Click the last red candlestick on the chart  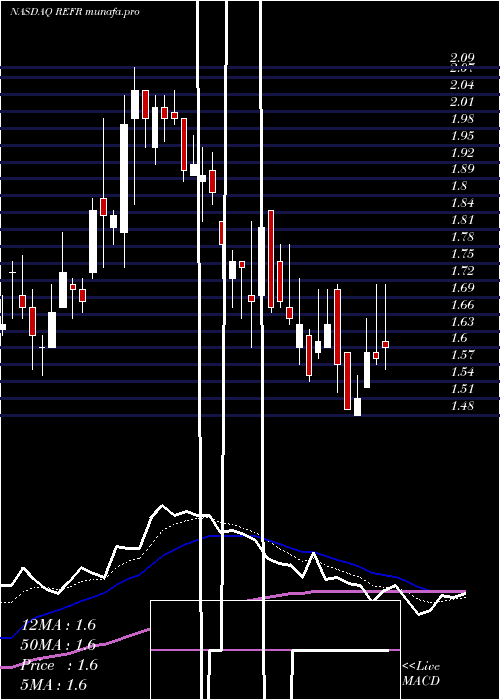tap(385, 344)
